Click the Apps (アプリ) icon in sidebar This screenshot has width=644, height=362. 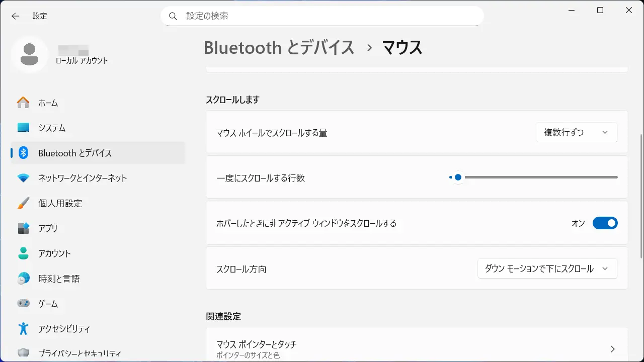click(23, 228)
